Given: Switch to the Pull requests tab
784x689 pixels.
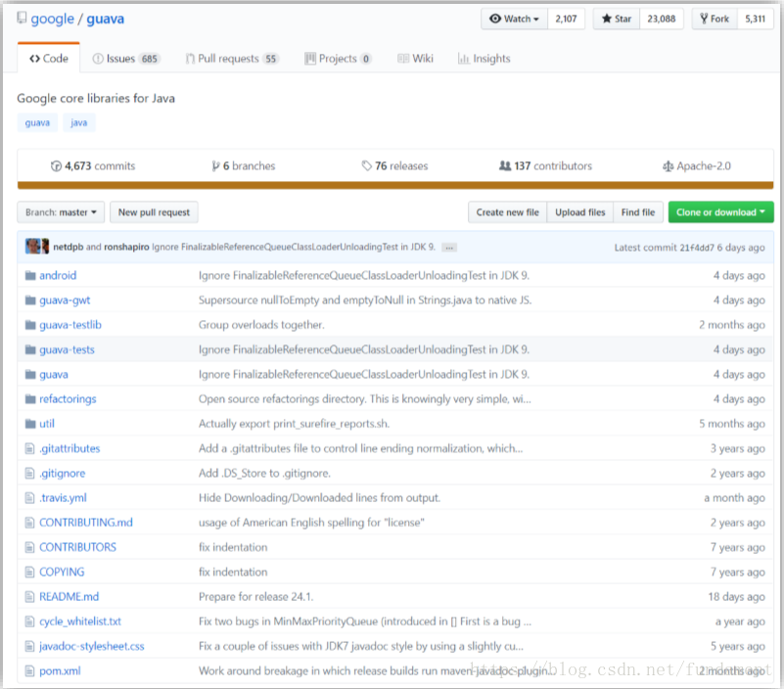Looking at the screenshot, I should [x=232, y=59].
